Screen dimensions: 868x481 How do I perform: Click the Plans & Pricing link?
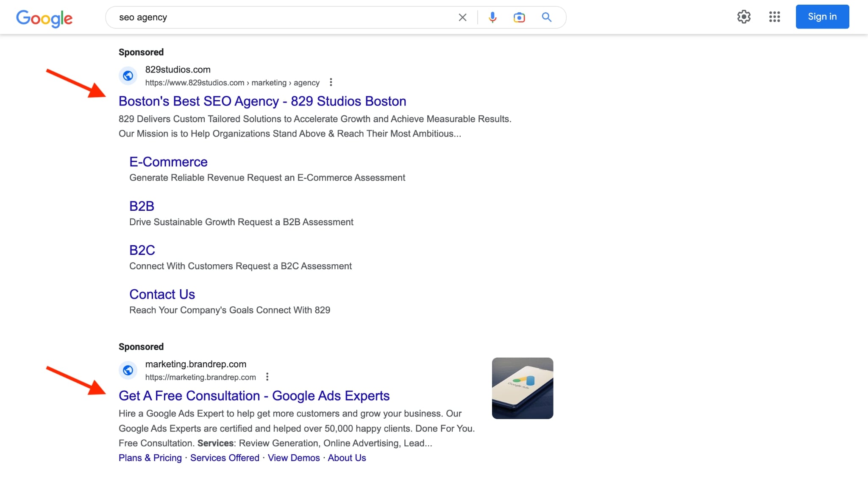point(150,458)
